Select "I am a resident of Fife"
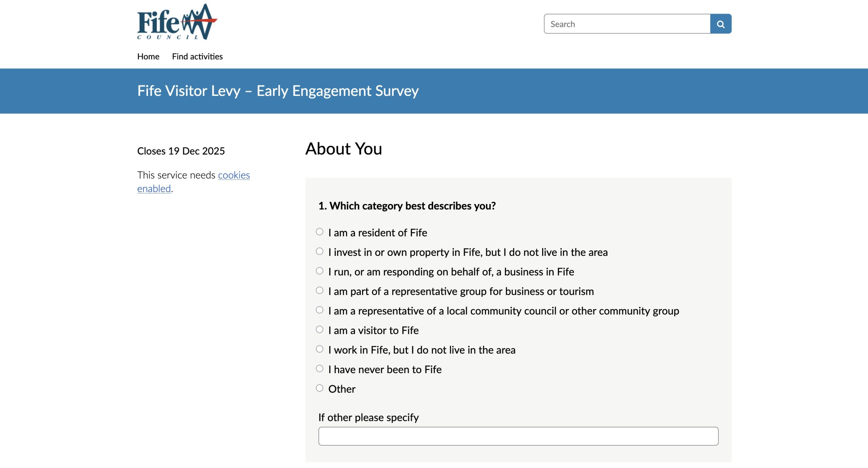Viewport: 868px width, 468px height. click(319, 232)
